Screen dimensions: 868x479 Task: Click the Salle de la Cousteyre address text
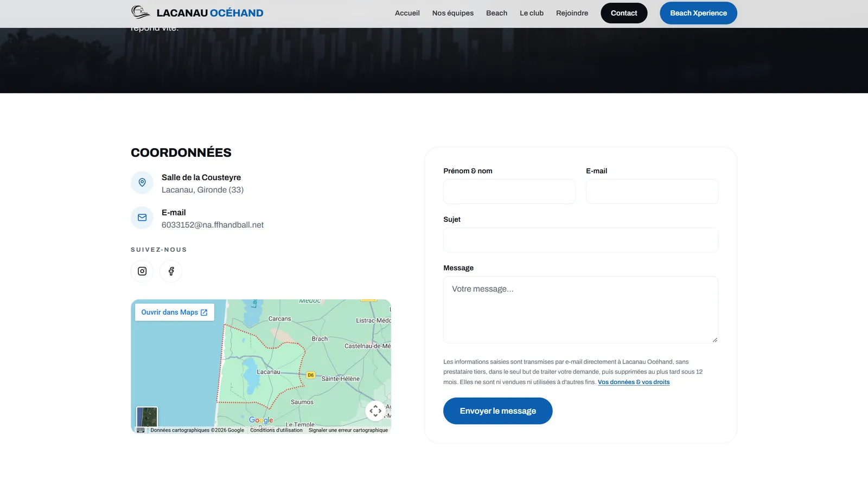coord(201,177)
